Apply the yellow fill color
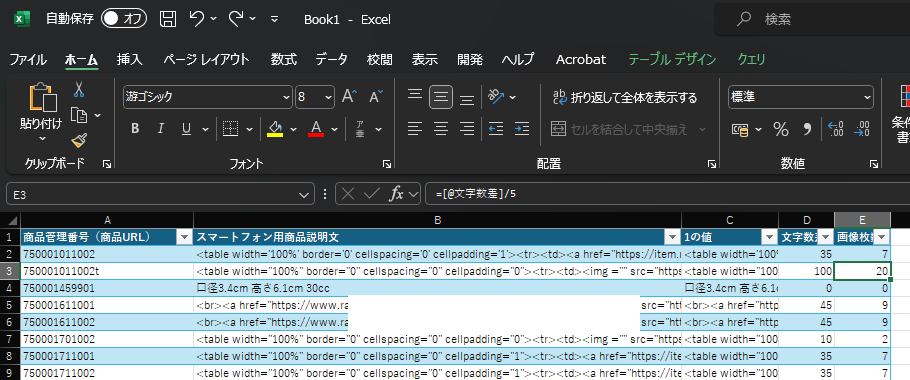 pos(275,129)
